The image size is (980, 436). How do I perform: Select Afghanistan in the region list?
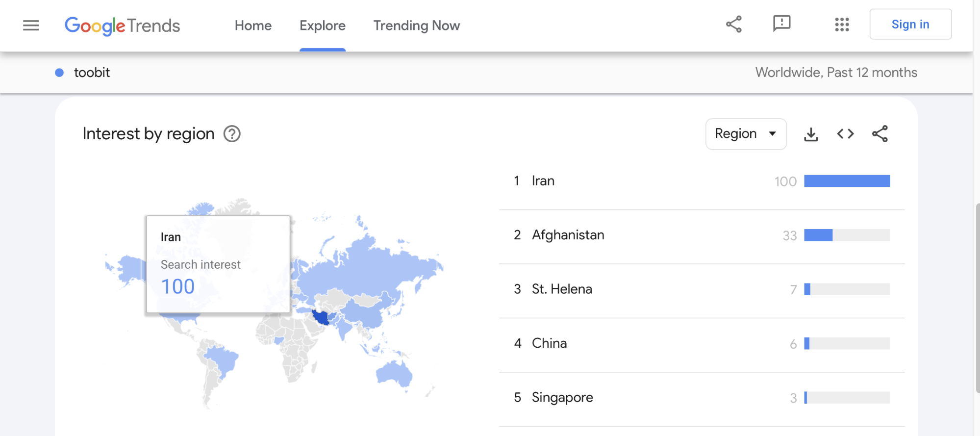tap(568, 235)
